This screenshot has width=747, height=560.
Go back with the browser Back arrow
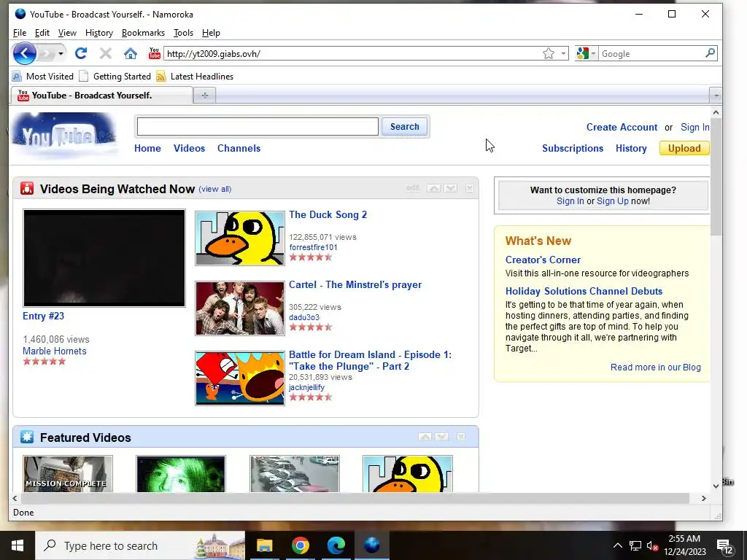24,53
